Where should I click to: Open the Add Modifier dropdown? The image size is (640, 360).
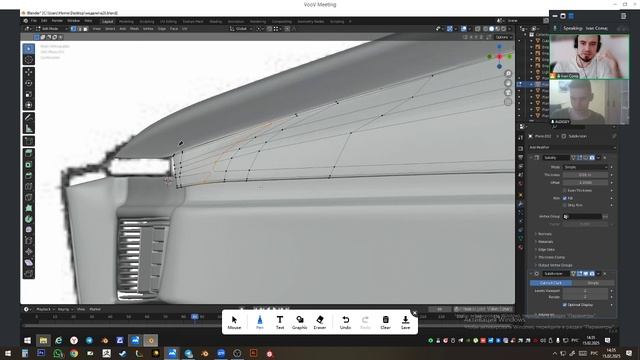click(572, 147)
